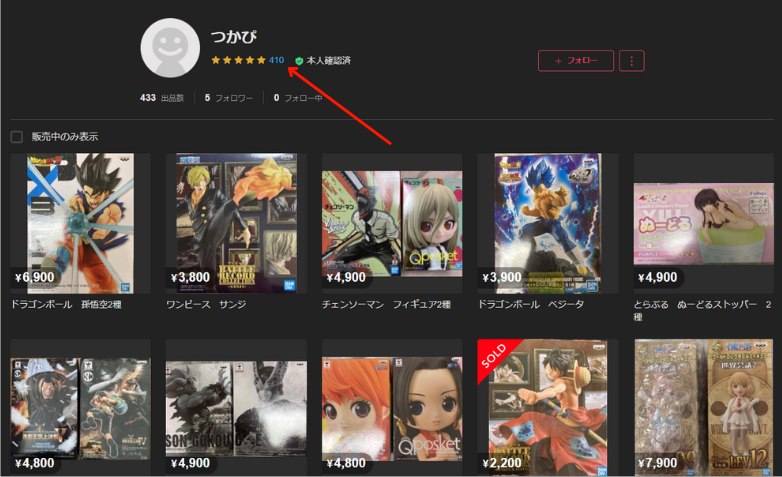
Task: Click the ¥3,900 price tag
Action: 502,277
